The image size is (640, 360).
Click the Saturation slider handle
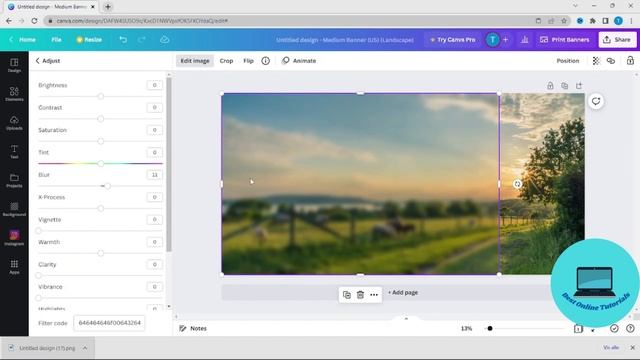coord(100,141)
